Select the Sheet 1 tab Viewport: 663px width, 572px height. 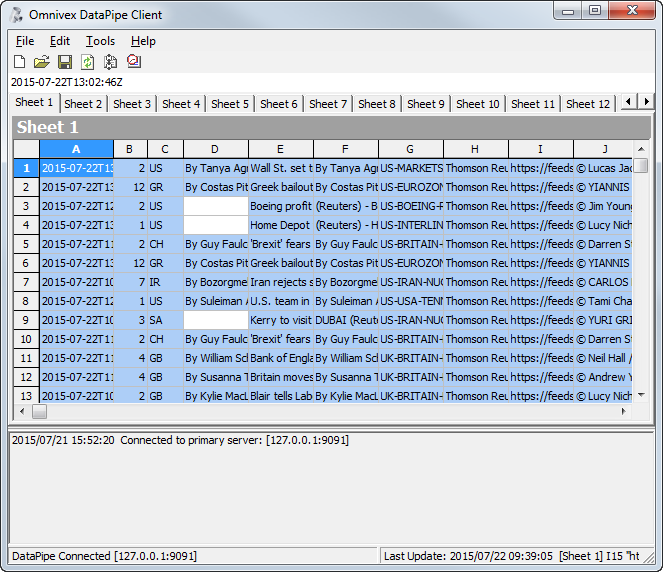click(34, 103)
